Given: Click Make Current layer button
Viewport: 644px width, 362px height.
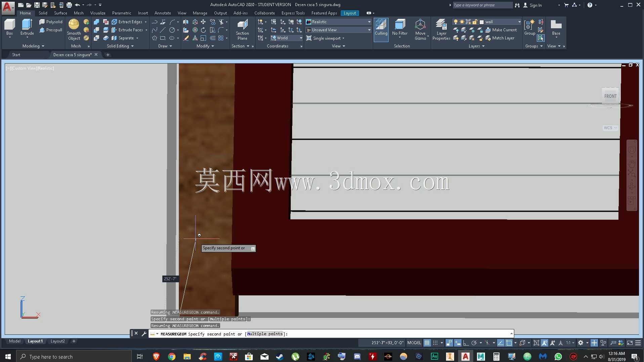Looking at the screenshot, I should click(x=501, y=30).
